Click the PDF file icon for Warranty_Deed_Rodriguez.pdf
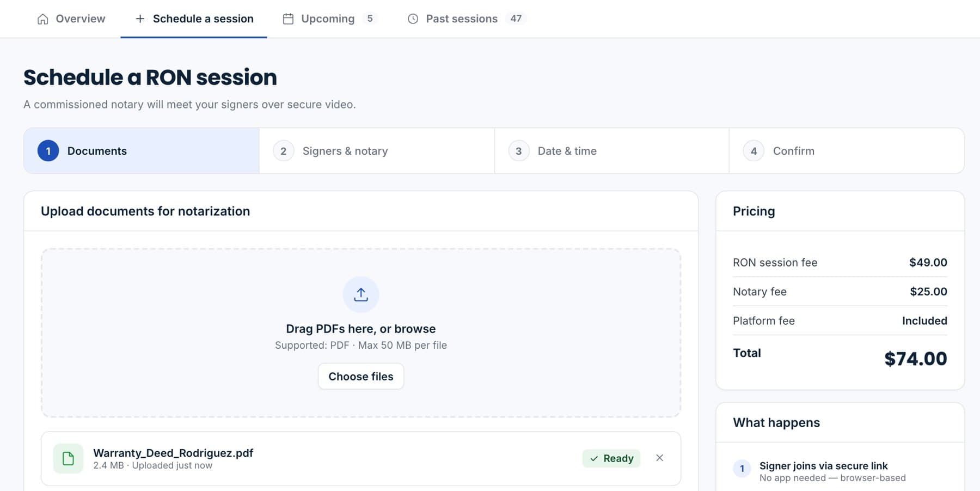 [68, 459]
